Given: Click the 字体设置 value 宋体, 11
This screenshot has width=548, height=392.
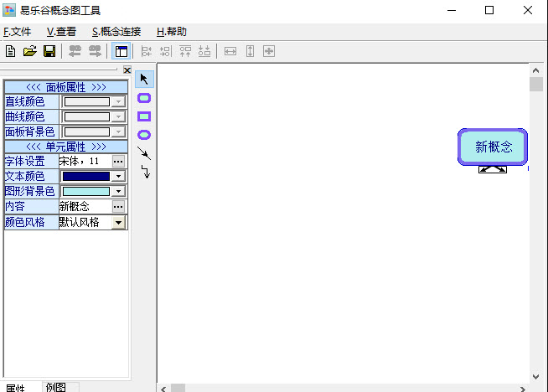Looking at the screenshot, I should [85, 161].
